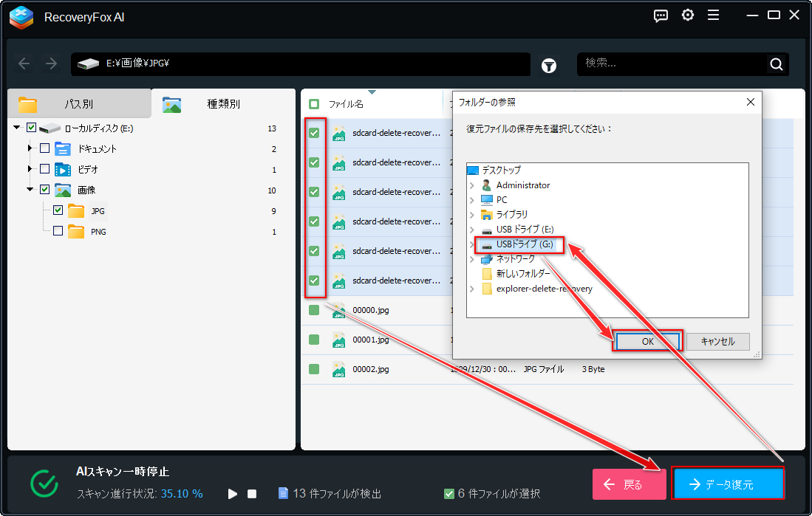The image size is (812, 516).
Task: Select the explorer-delete-recovery folder
Action: tap(545, 289)
